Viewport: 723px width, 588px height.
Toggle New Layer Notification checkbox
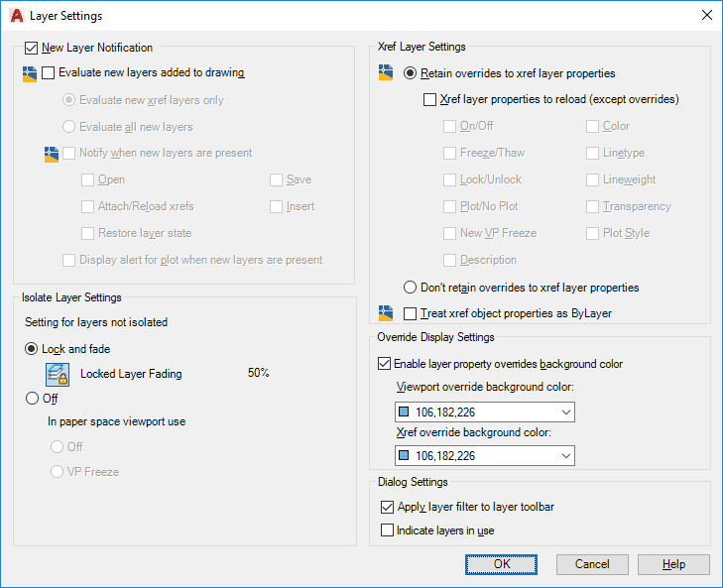(32, 48)
